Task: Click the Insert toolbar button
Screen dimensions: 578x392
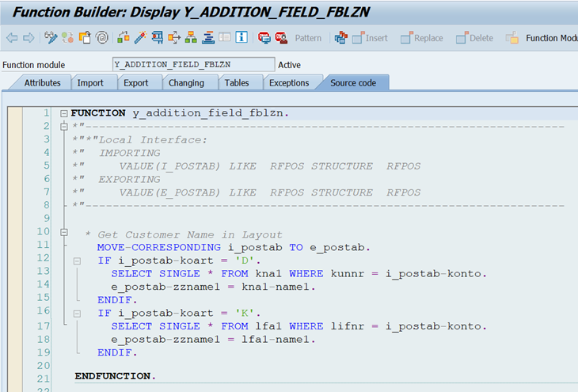Action: [370, 38]
